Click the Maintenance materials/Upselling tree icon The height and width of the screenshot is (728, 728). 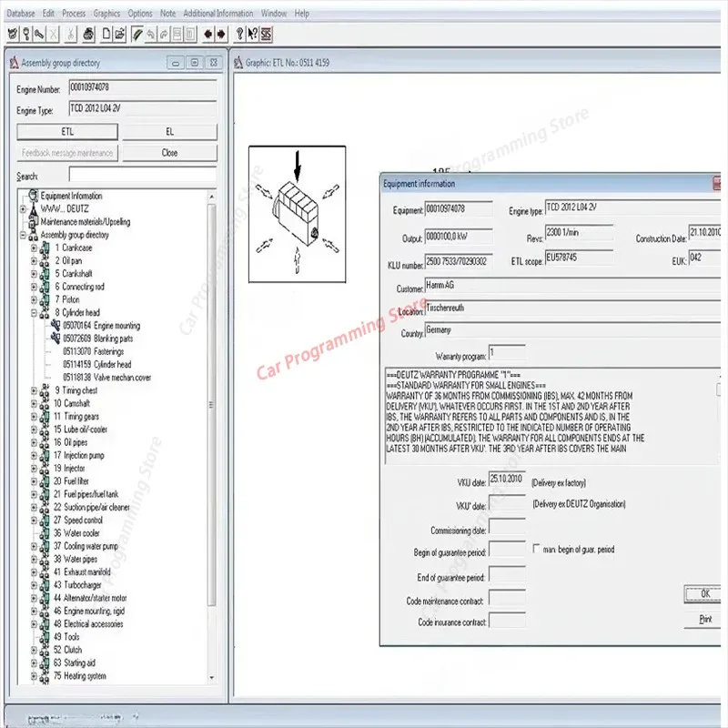[33, 222]
